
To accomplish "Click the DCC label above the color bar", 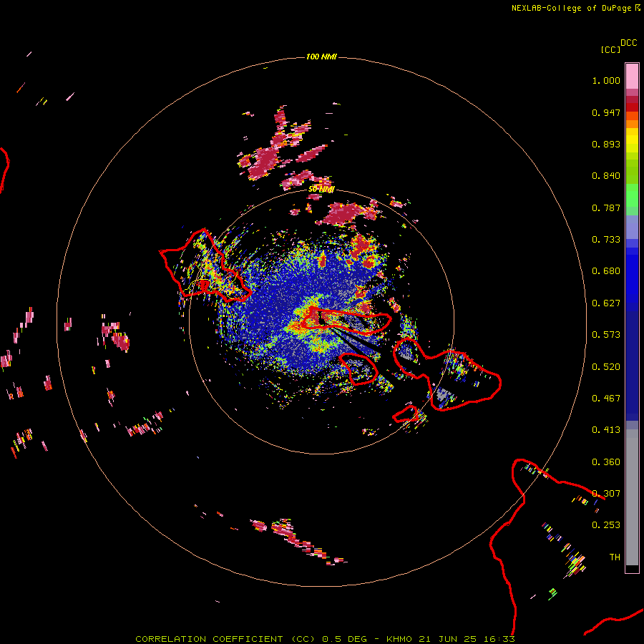I will click(x=629, y=43).
